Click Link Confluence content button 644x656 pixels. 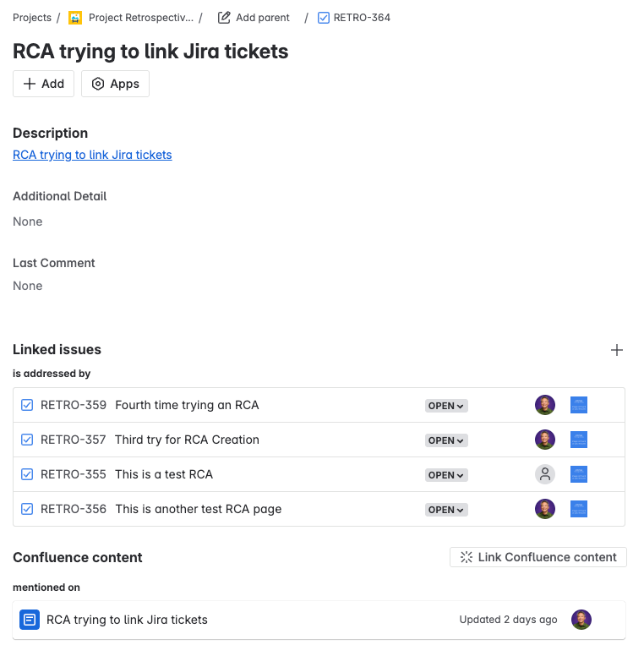pos(538,557)
